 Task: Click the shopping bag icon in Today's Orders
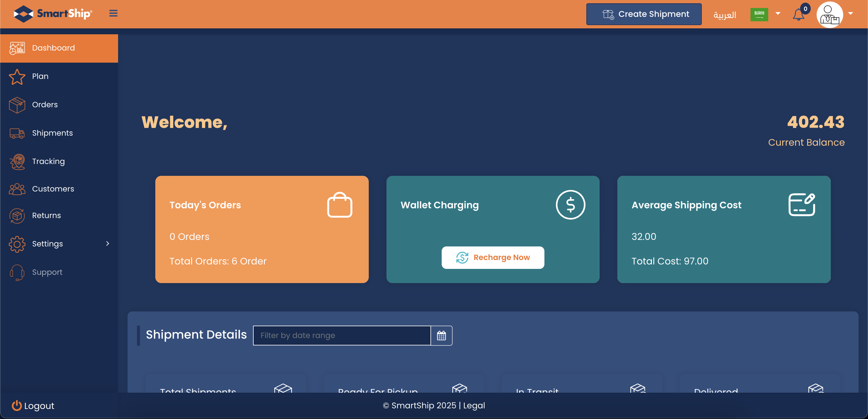[x=340, y=205]
